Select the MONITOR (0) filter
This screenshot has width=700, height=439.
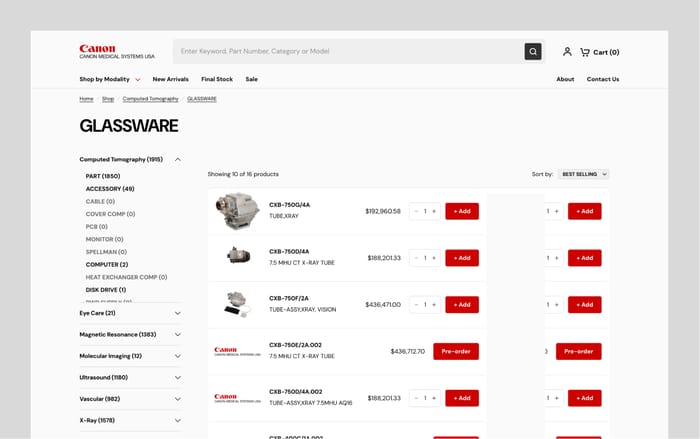[x=104, y=239]
